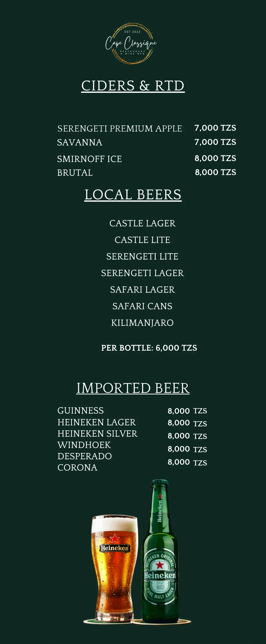Click the Heineken beer glass image
This screenshot has height=644, width=266.
coord(115,568)
